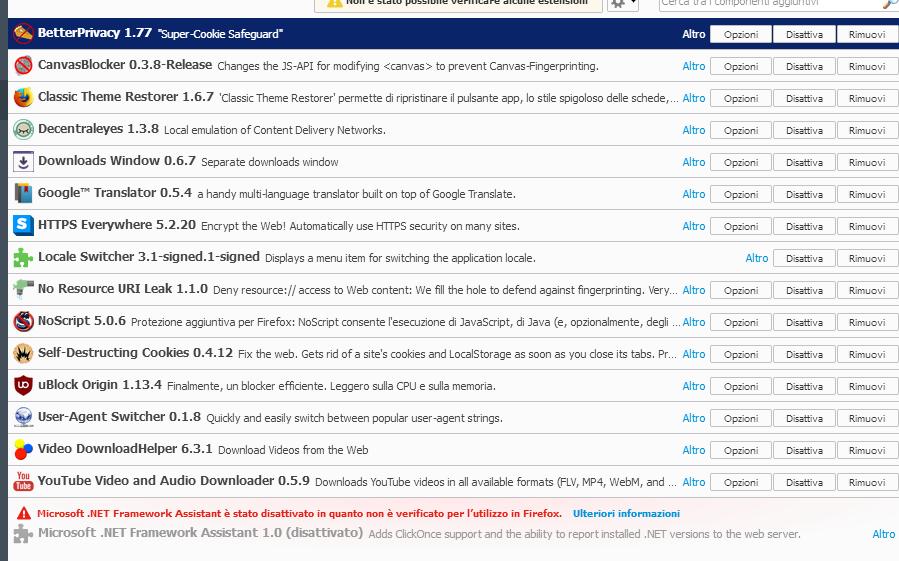Click 'Download Videos from the Web' description
Viewport: 899px width, 561px height.
(293, 450)
